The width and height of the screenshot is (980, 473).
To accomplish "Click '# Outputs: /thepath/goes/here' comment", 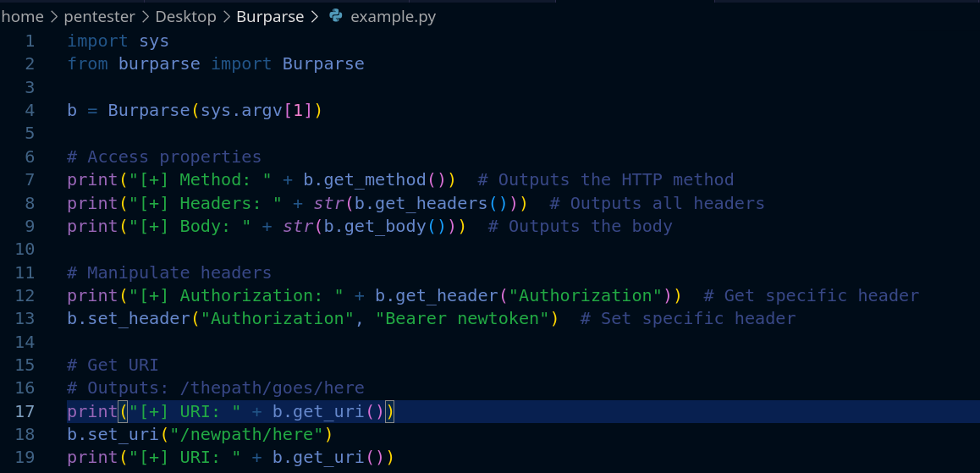I will pos(216,388).
